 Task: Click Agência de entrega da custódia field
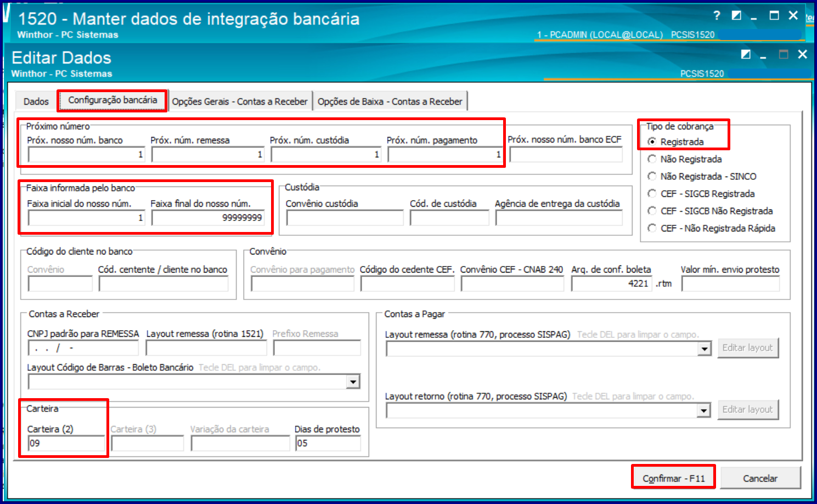tap(559, 218)
